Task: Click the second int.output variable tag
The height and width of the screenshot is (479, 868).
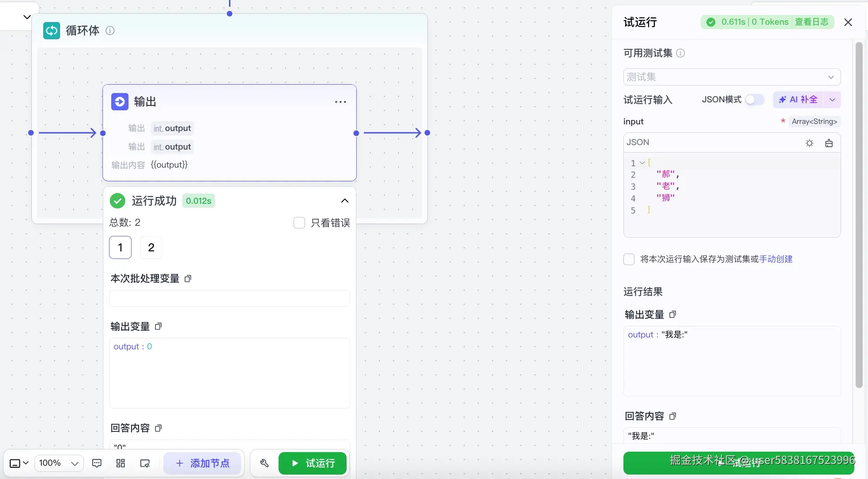Action: click(x=172, y=147)
